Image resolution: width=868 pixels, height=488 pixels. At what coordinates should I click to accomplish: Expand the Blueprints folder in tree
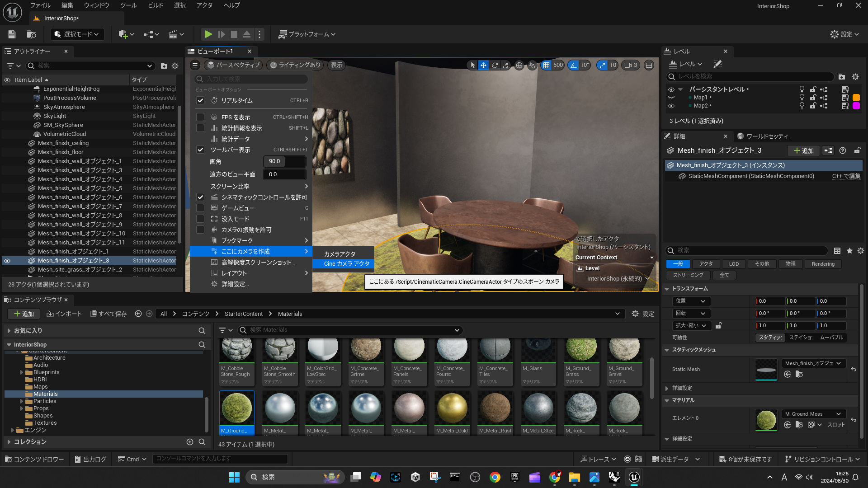pos(22,372)
